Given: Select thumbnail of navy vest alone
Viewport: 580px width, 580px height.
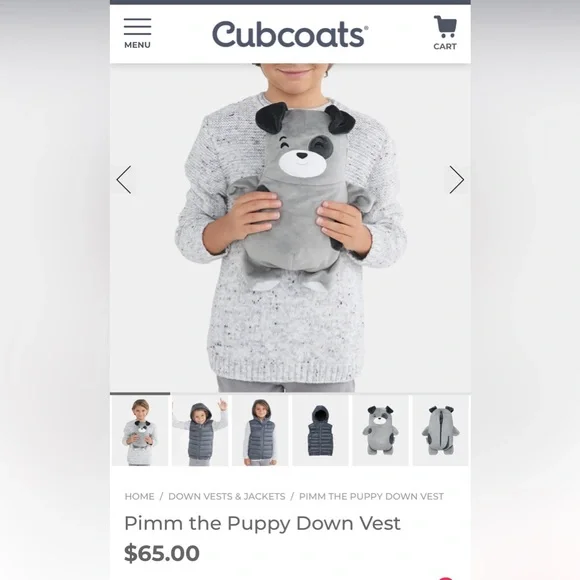Looking at the screenshot, I should (x=320, y=431).
